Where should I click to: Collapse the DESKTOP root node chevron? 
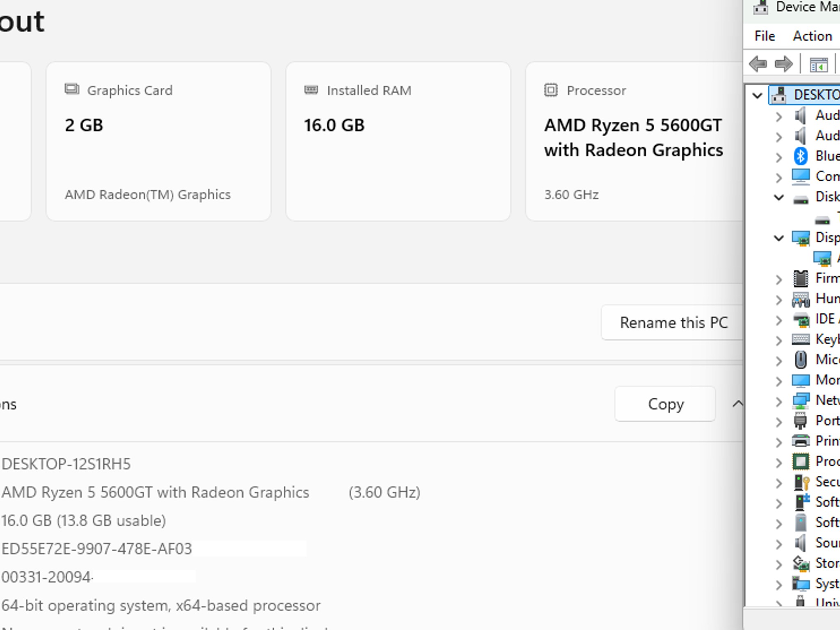757,96
